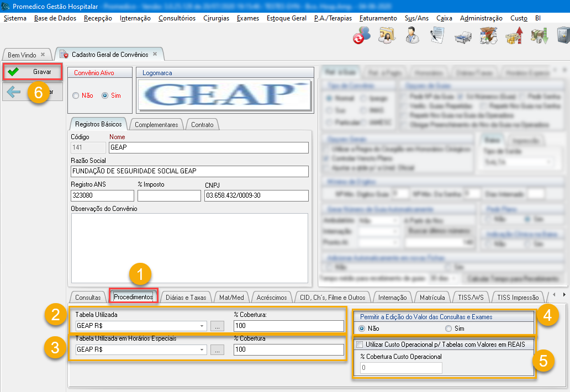Switch to the Diárias e Taxas tab
Screen dimensions: 570x392
pos(186,297)
